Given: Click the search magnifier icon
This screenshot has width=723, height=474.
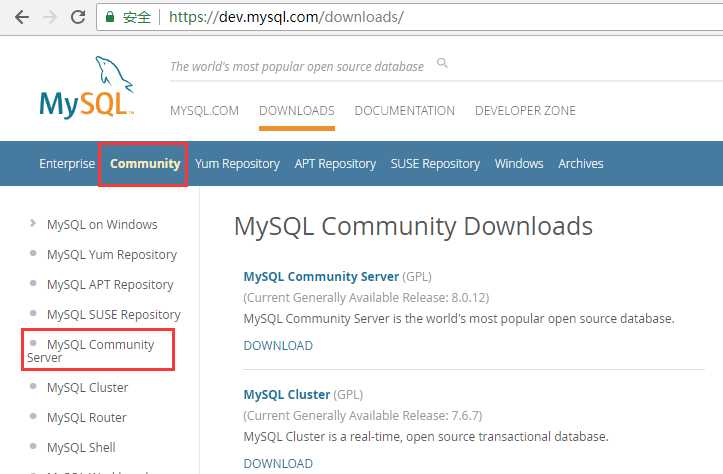Looking at the screenshot, I should [x=442, y=65].
